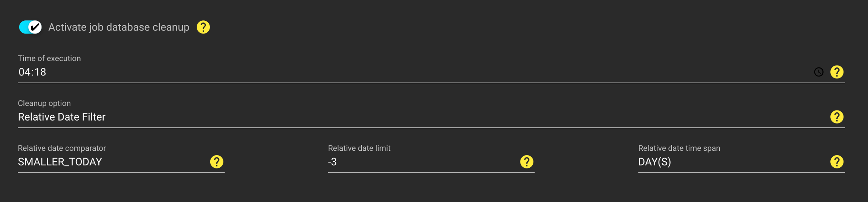Viewport: 868px width, 202px height.
Task: Click the 'Time of execution' field label
Action: 49,58
